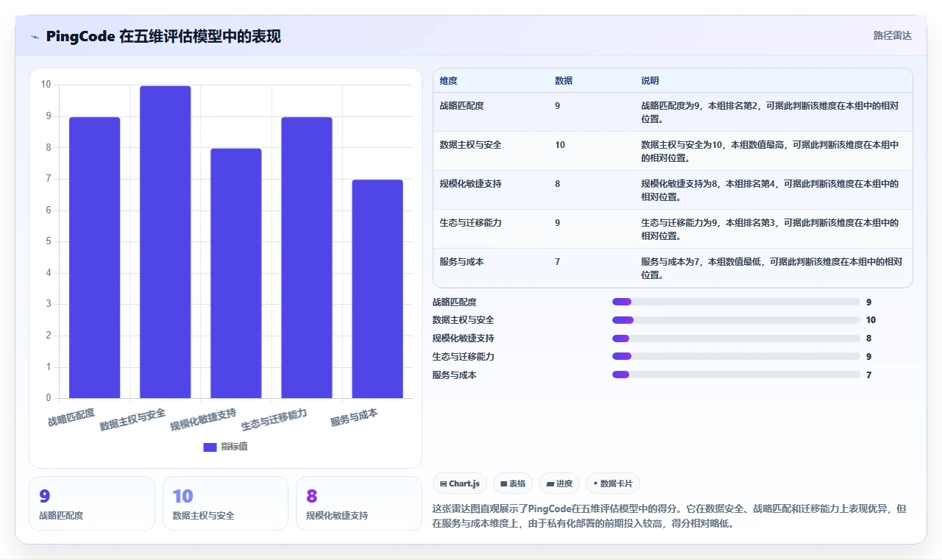Click the description for 数据主权与安全 row
The height and width of the screenshot is (560, 942).
tap(770, 152)
